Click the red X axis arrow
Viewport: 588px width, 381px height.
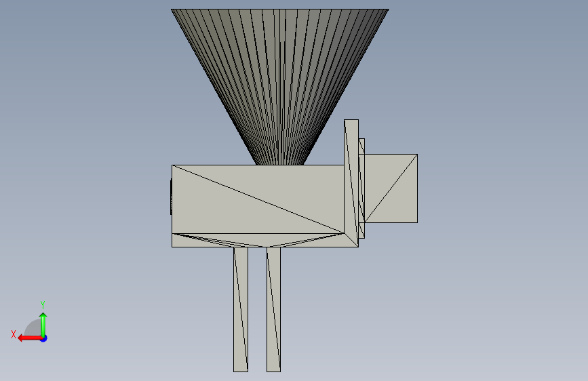30,338
